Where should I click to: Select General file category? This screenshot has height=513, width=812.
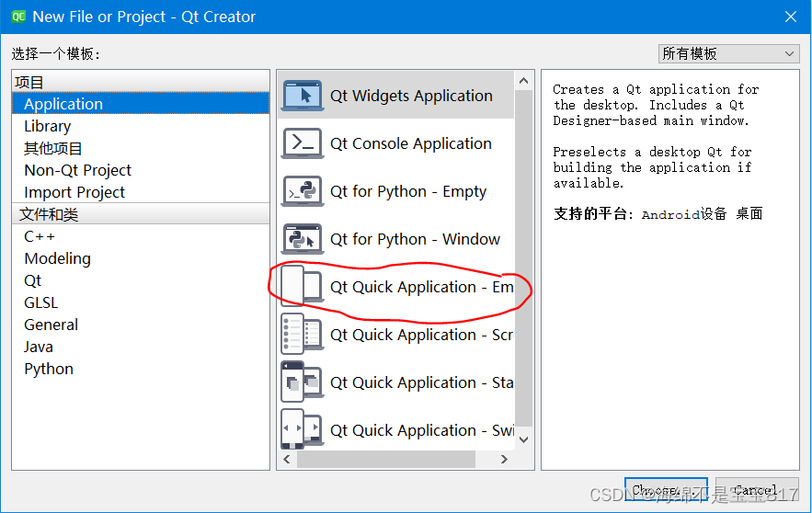click(x=141, y=325)
